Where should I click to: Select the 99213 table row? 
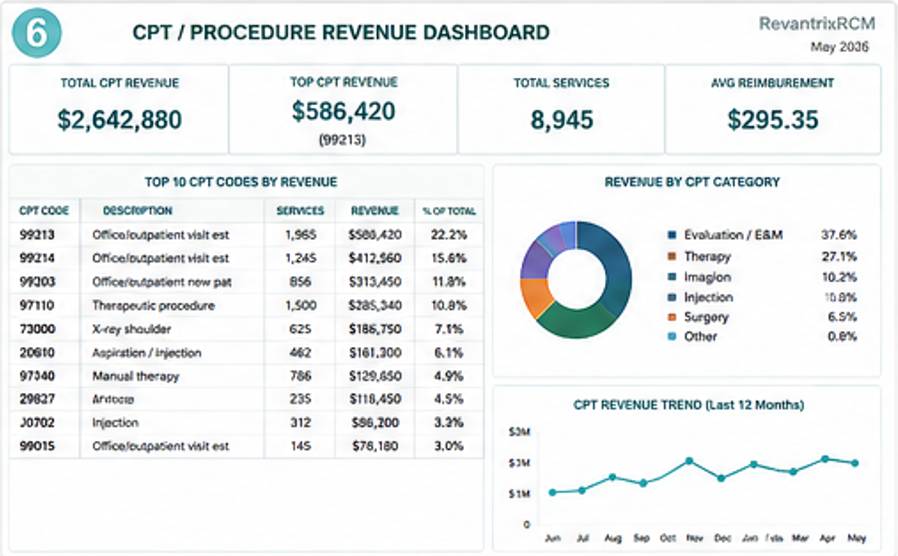(x=246, y=235)
